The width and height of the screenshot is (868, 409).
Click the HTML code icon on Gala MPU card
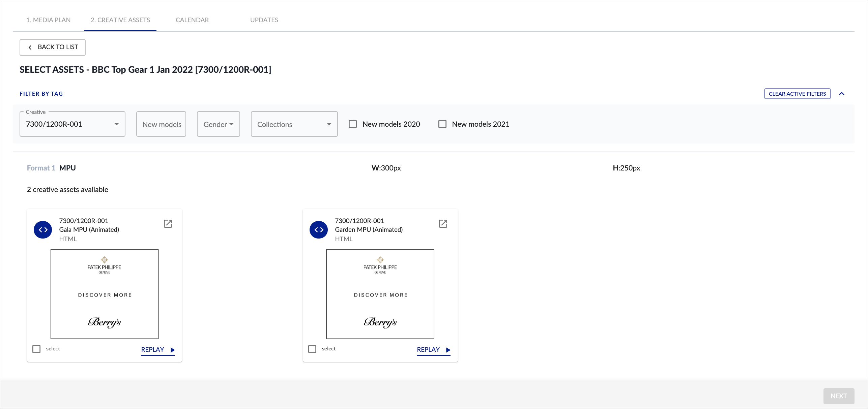[42, 229]
